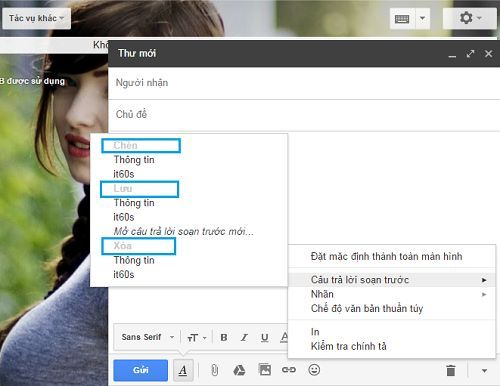The image size is (500, 386).
Task: Open dropdown arrow next to keyboard icon
Action: tap(422, 18)
